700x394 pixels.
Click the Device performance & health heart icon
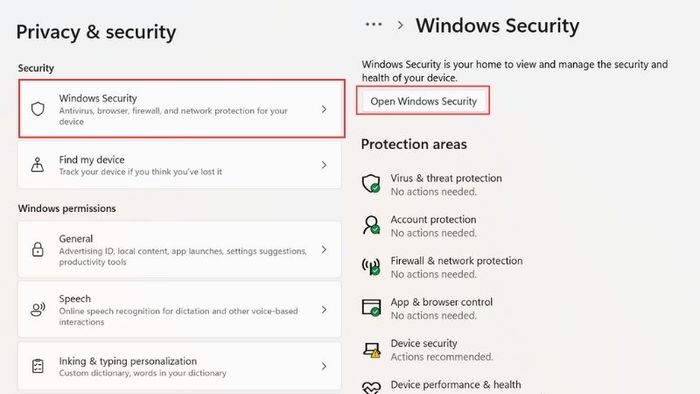click(x=371, y=387)
